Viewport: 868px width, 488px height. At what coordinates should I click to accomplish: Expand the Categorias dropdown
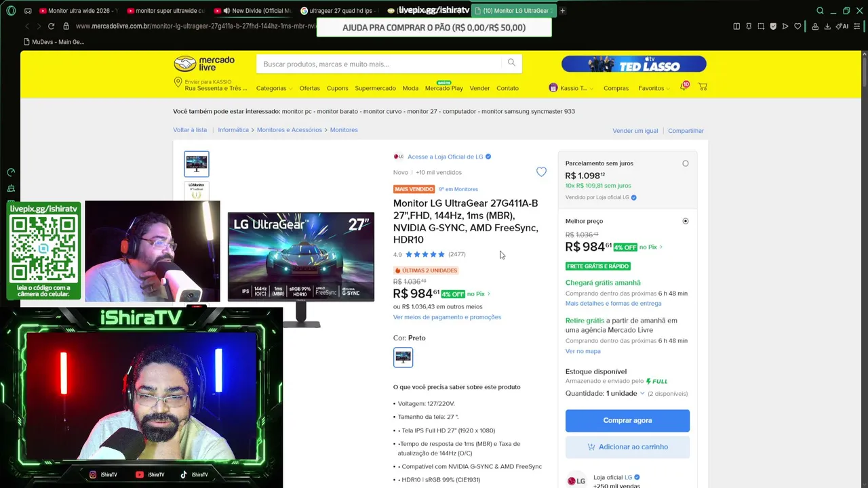point(274,88)
